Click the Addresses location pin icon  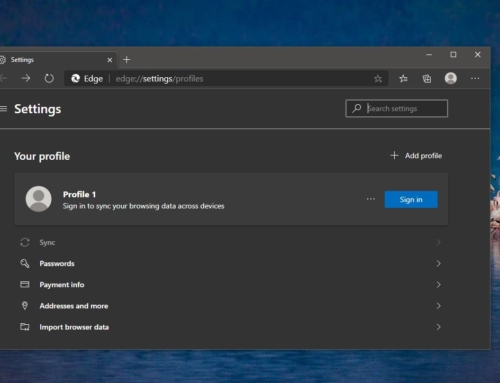click(x=25, y=306)
